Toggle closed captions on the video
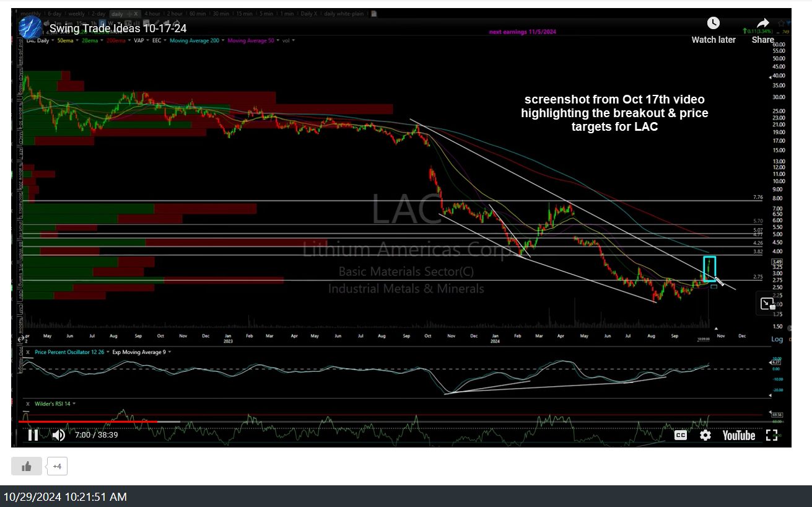Screen dimensions: 812x507 [x=680, y=435]
